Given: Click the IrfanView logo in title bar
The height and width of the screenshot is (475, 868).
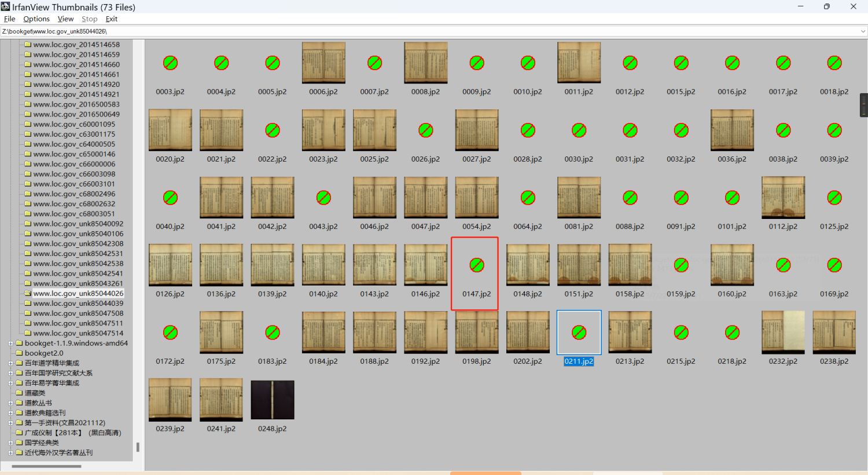Looking at the screenshot, I should click(6, 7).
